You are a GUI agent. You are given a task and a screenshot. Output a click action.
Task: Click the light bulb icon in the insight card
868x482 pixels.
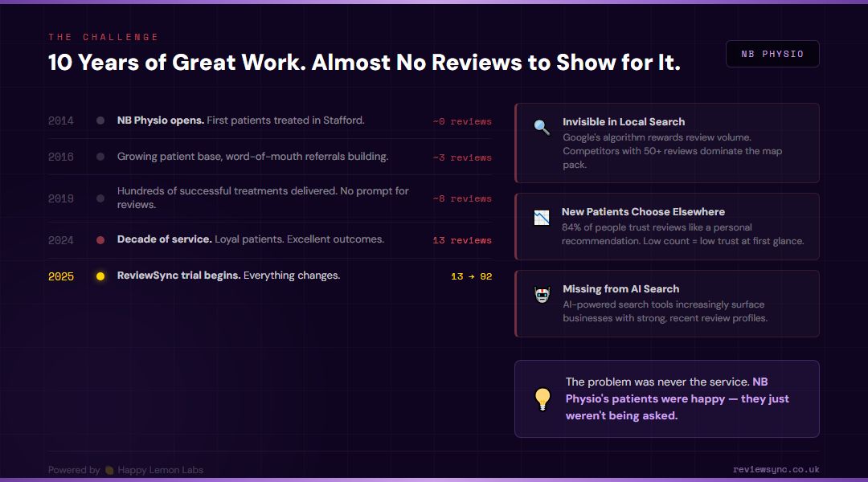click(542, 398)
